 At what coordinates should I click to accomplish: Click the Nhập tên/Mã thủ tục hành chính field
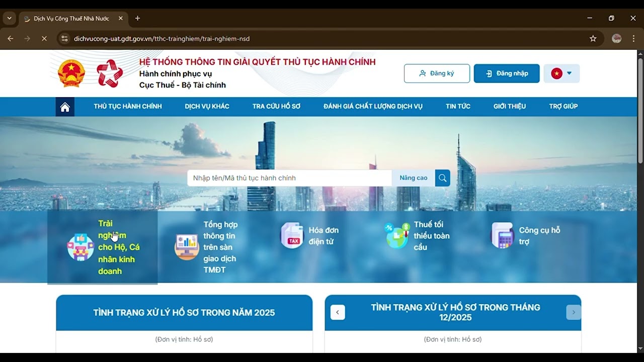(x=290, y=178)
